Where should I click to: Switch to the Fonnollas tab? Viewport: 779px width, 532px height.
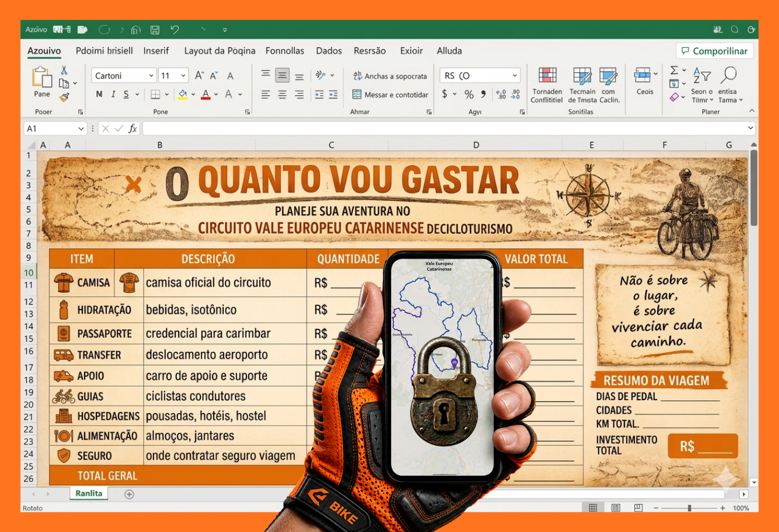[x=285, y=51]
